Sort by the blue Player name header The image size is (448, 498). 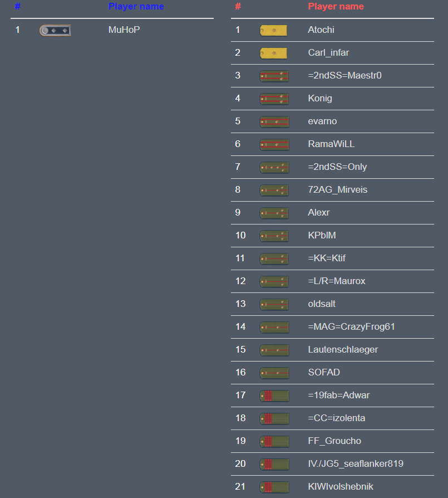click(136, 7)
